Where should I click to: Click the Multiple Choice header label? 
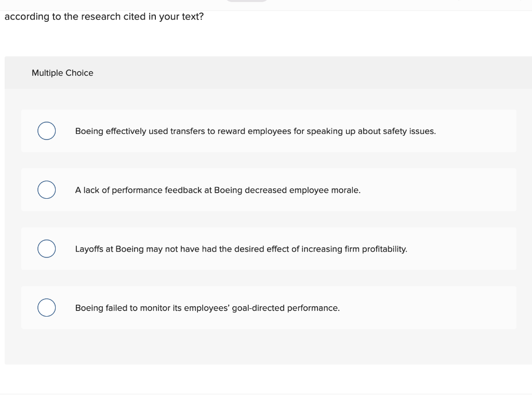62,73
